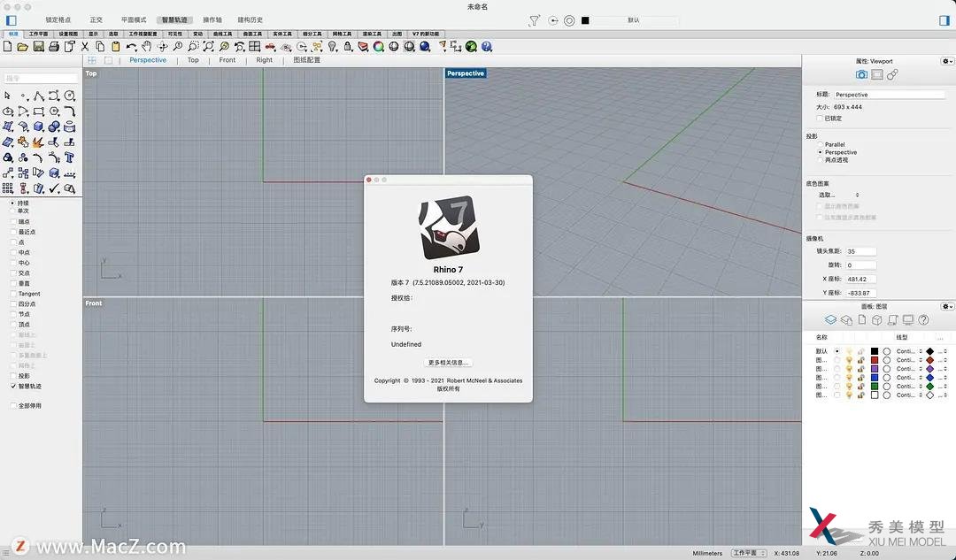956x560 pixels.
Task: Open the 默认 layer selector in the title bar
Action: pyautogui.click(x=634, y=20)
